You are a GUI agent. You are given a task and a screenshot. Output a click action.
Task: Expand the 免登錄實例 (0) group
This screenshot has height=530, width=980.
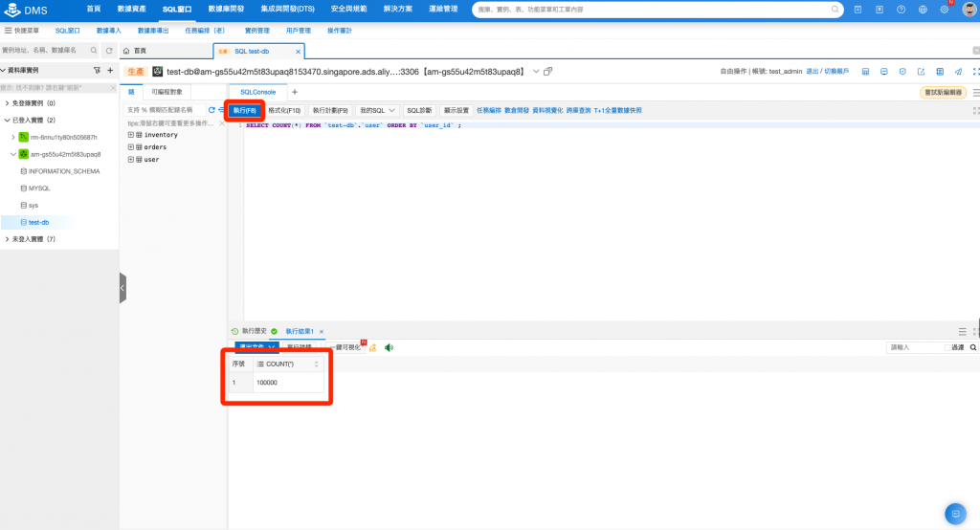click(x=7, y=103)
